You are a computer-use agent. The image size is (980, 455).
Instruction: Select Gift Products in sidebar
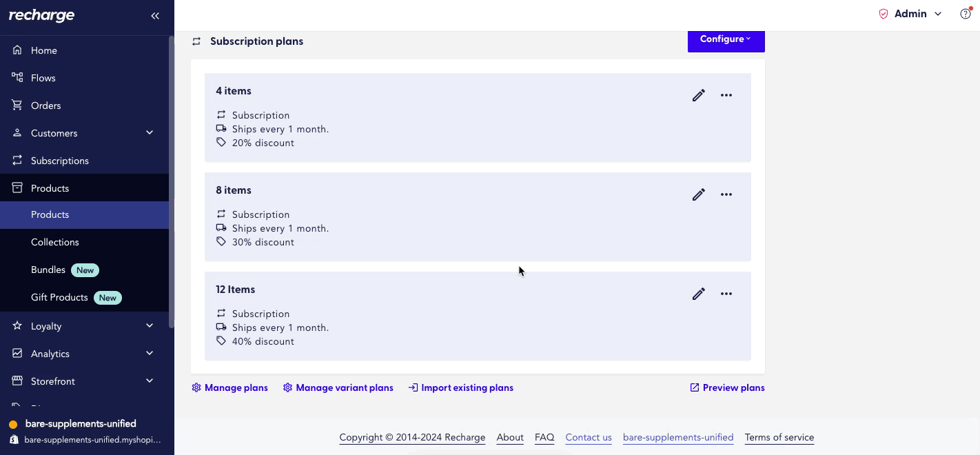(59, 297)
